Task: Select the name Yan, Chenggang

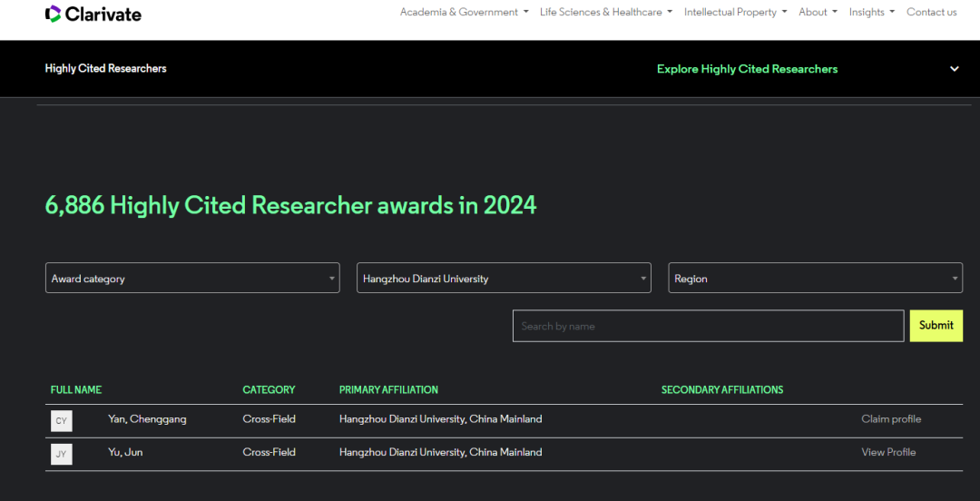Action: 147,419
